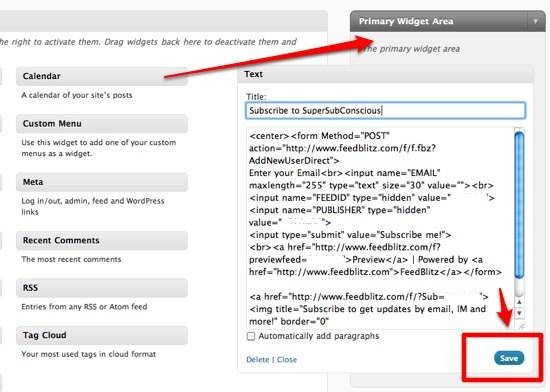Click text 'Log in/out, admin, feed and WordPress'

coord(93,201)
